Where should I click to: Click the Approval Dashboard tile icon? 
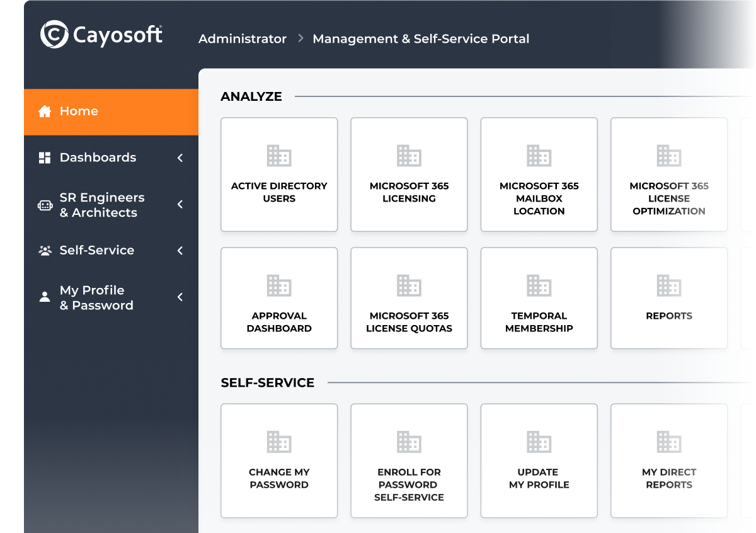(x=279, y=285)
